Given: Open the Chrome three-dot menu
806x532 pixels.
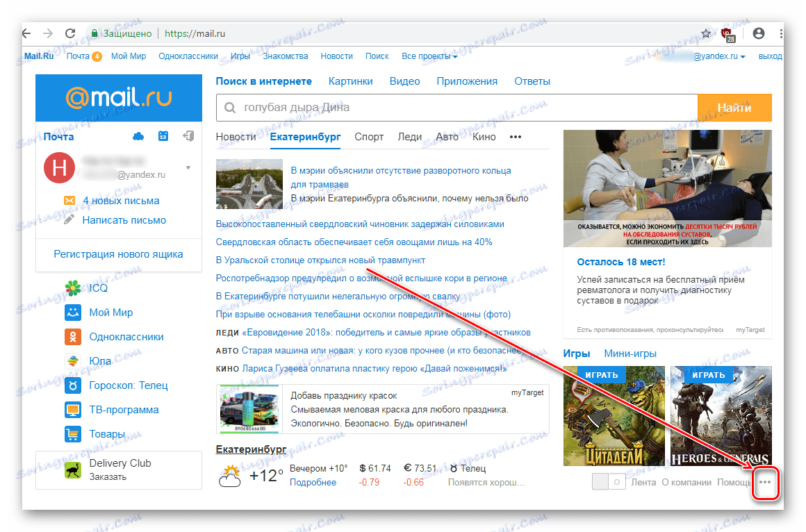Looking at the screenshot, I should click(781, 34).
